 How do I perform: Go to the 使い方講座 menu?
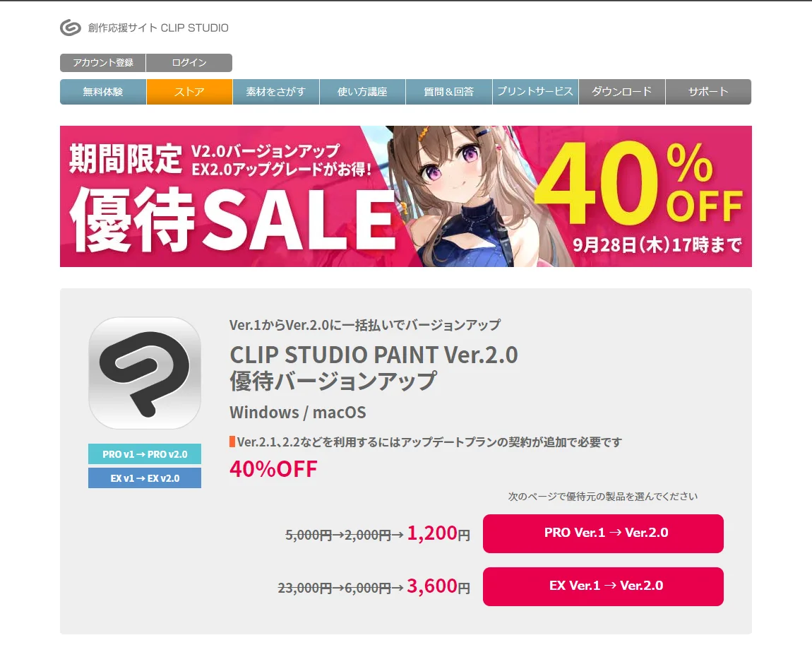pyautogui.click(x=362, y=92)
